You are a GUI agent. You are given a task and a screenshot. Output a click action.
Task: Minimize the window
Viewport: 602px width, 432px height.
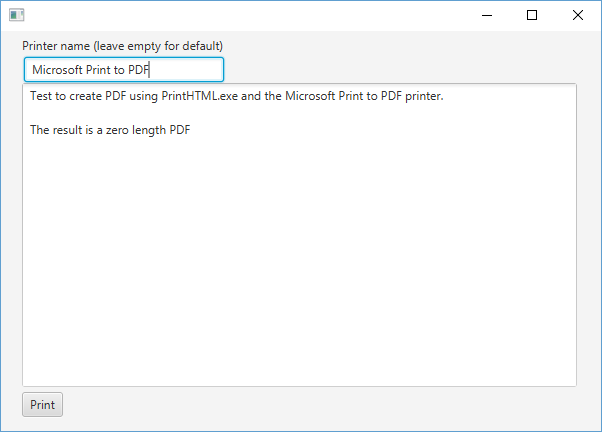point(487,15)
